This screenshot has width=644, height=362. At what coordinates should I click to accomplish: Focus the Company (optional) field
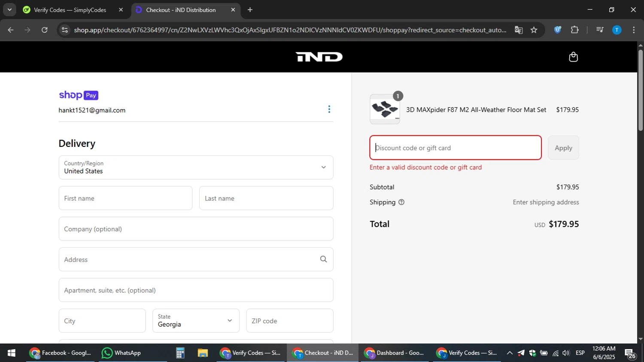point(196,229)
